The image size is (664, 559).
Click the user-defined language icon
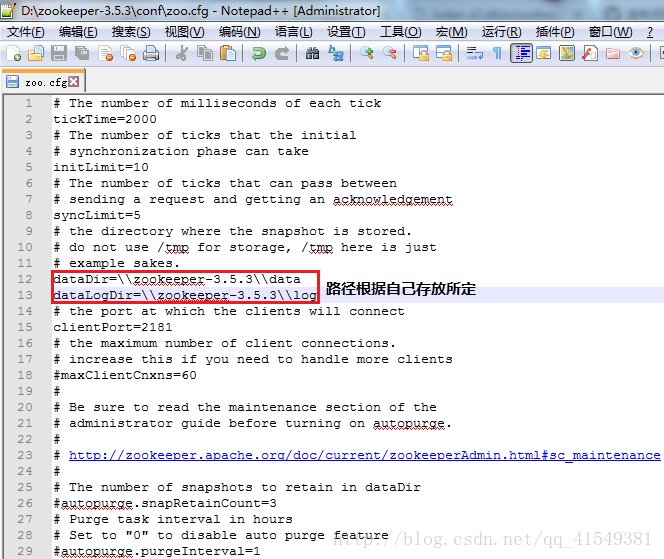(x=544, y=53)
